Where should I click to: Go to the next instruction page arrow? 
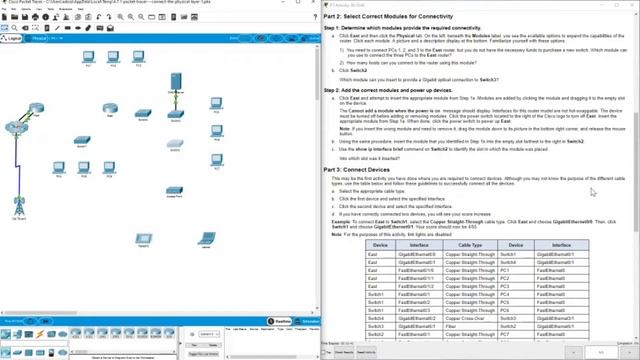click(629, 352)
